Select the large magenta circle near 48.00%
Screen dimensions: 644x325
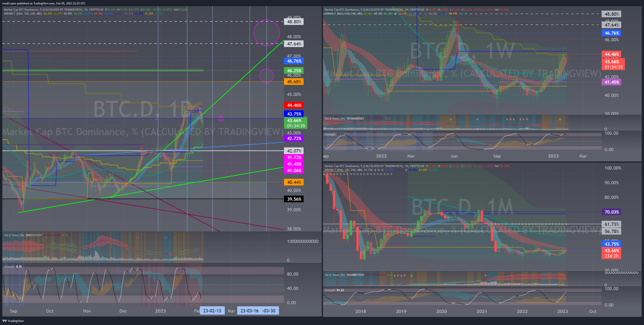[266, 33]
